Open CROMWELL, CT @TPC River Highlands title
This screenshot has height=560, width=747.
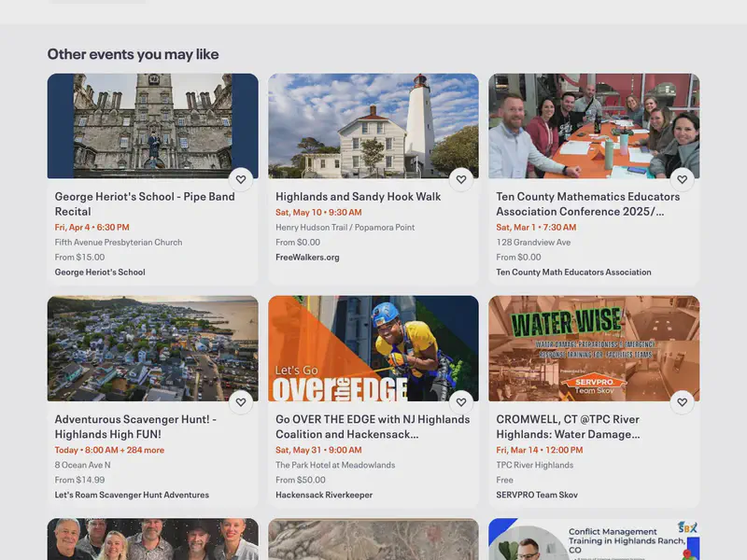[x=568, y=427]
